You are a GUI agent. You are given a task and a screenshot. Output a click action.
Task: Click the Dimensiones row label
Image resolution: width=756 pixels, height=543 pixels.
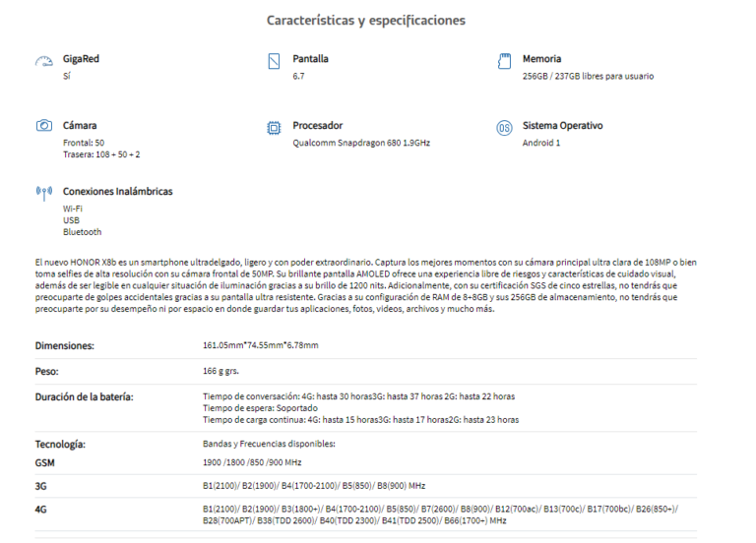point(65,346)
